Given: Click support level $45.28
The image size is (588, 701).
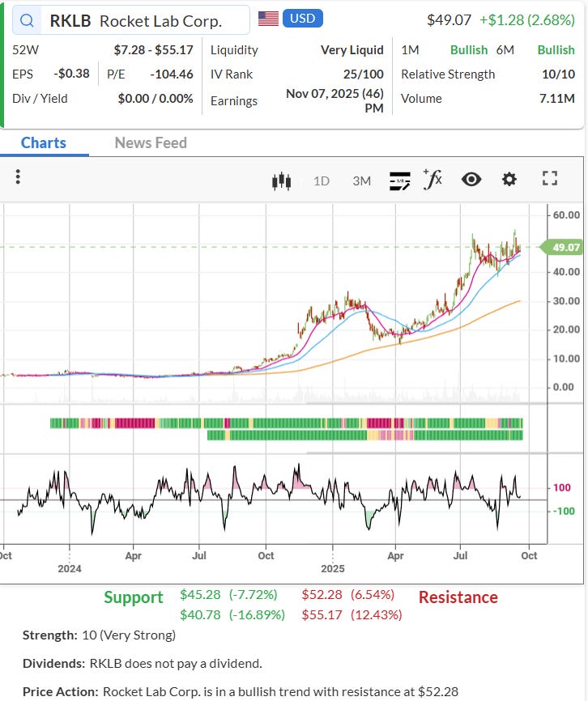Looking at the screenshot, I should 200,595.
